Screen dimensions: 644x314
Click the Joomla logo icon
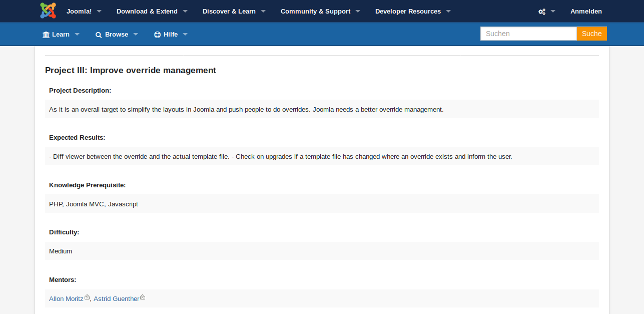pos(48,11)
